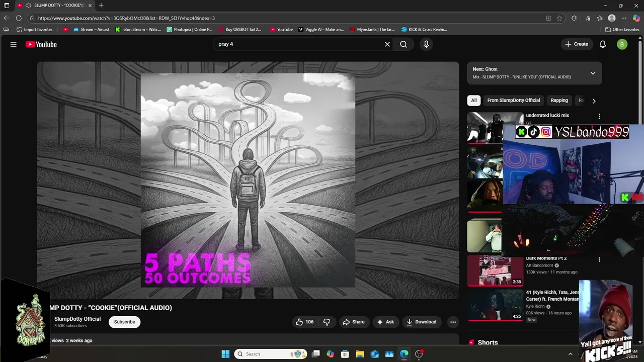Open Edge Copilot sidebar icon
The width and height of the screenshot is (644, 362).
(x=636, y=18)
